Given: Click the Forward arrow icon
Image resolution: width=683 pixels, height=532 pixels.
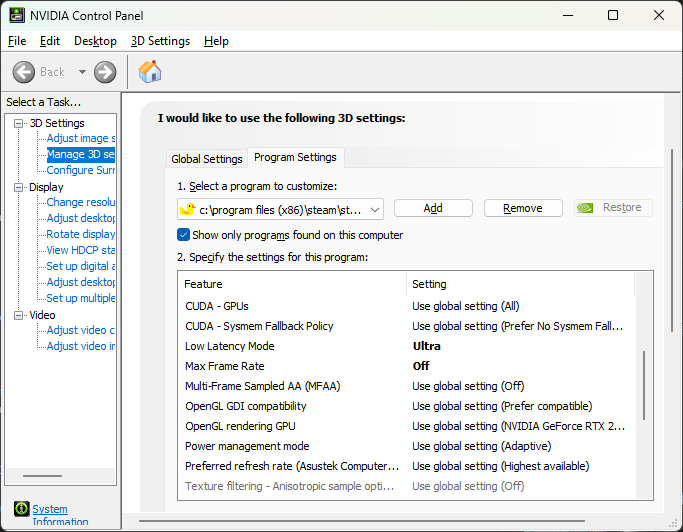Looking at the screenshot, I should [105, 72].
